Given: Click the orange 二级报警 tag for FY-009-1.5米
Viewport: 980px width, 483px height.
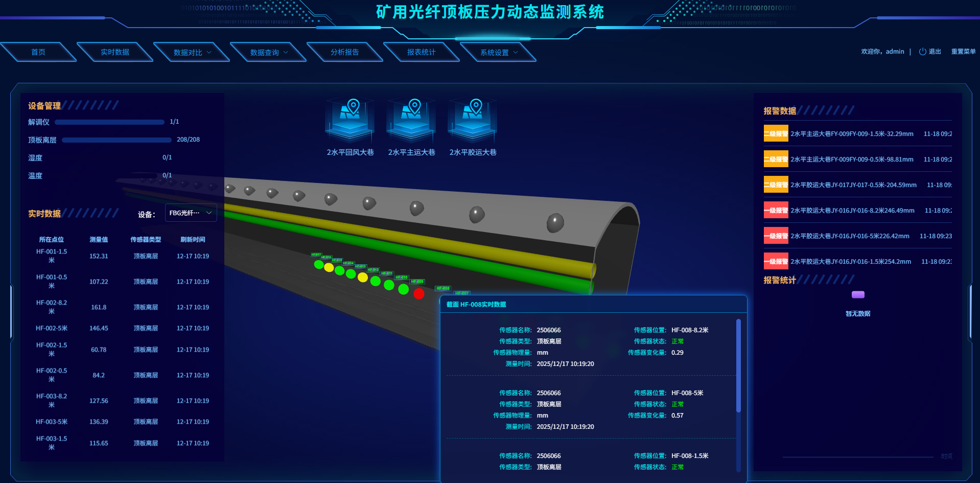Looking at the screenshot, I should (776, 134).
